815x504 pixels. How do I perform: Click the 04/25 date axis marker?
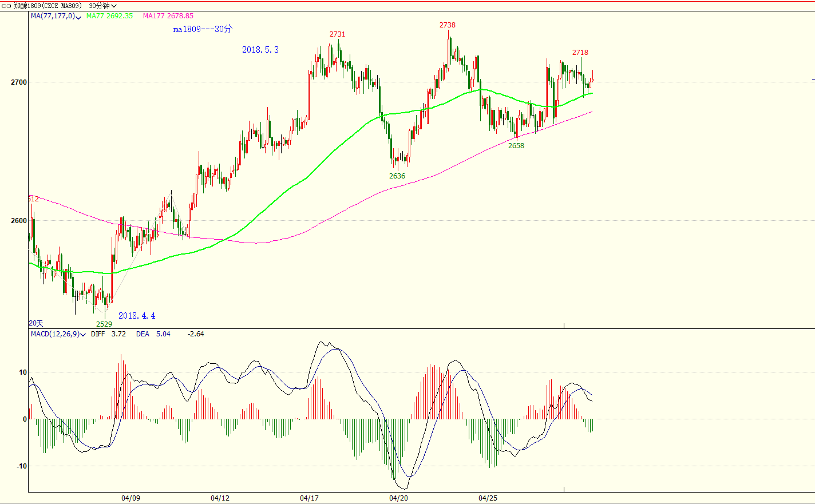(x=488, y=498)
